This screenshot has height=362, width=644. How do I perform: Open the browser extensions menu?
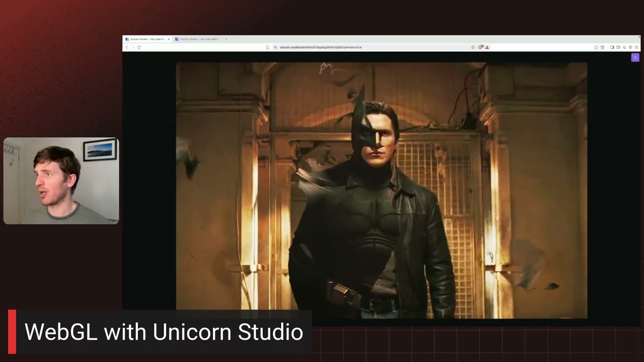tap(596, 47)
